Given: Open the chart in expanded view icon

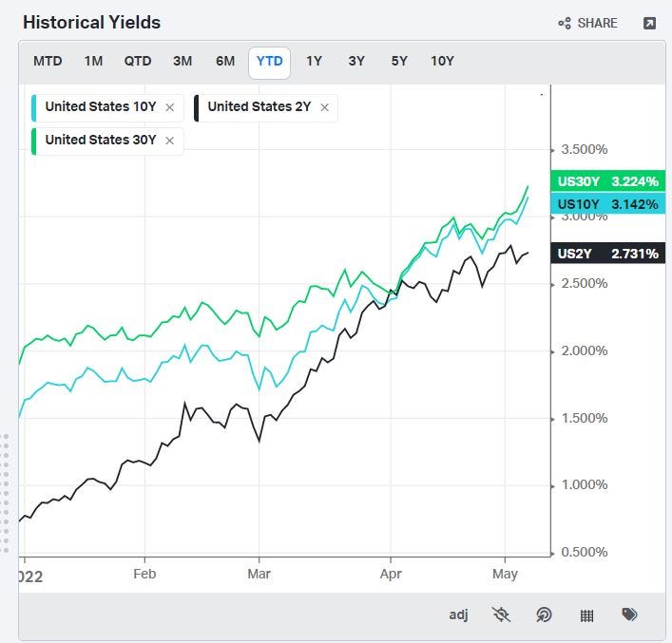Looking at the screenshot, I should pos(650,23).
